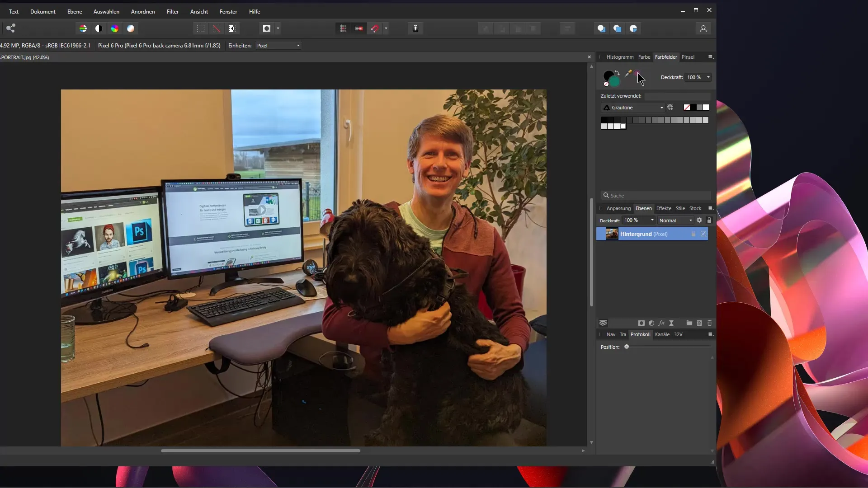Apply Auto Levels from the toolbar
The image size is (868, 488).
click(x=83, y=28)
